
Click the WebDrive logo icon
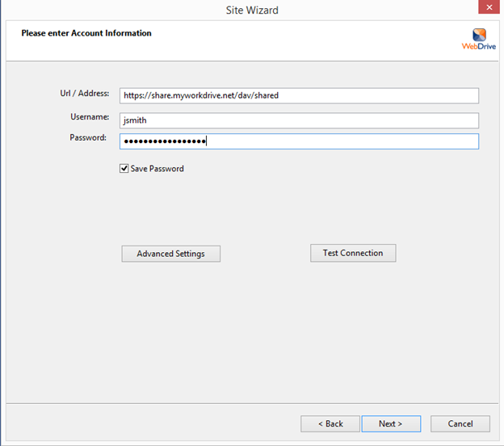point(479,35)
